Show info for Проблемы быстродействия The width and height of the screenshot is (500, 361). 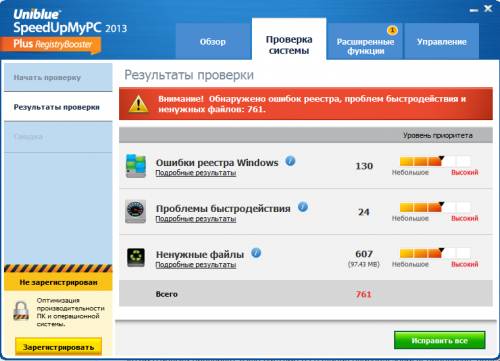point(303,207)
